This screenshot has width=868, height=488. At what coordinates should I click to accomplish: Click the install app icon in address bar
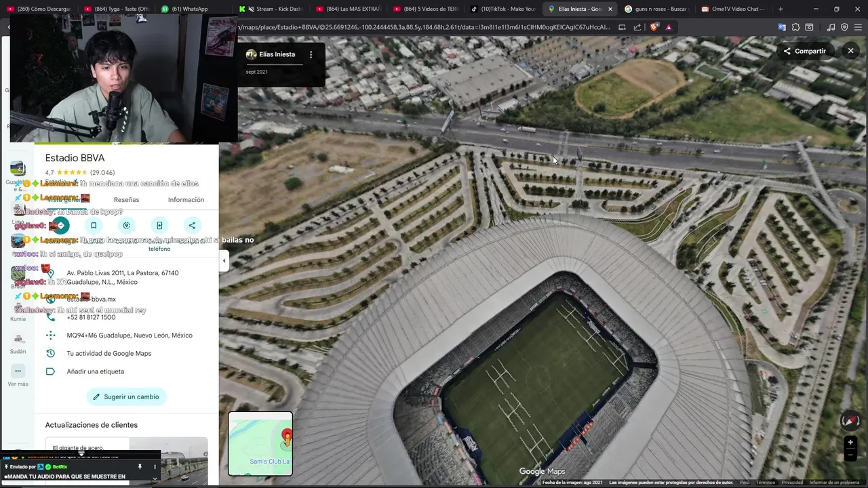[623, 27]
